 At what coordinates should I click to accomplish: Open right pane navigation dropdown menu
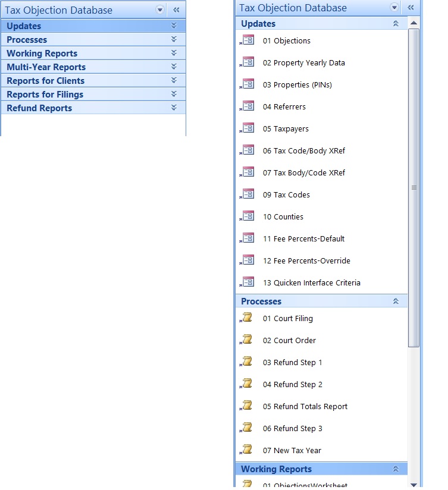(x=394, y=7)
